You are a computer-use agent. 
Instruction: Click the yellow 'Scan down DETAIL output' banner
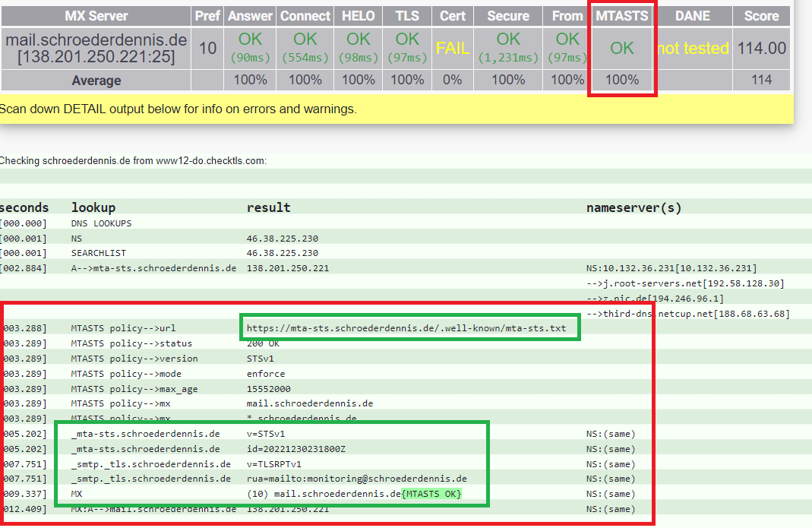(x=182, y=109)
